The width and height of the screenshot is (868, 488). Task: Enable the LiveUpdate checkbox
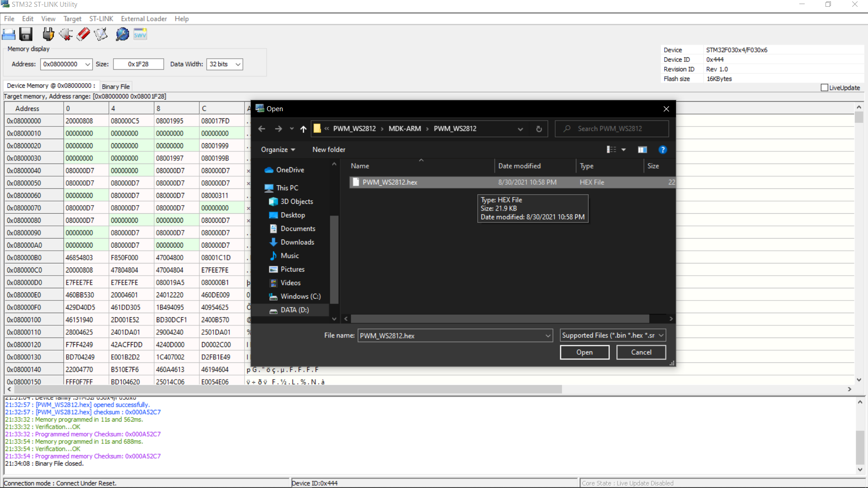coord(825,88)
